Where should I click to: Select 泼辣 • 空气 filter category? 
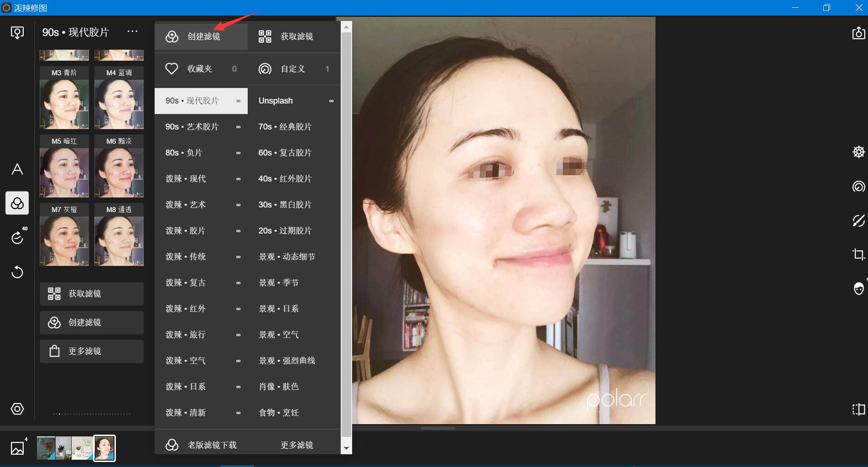[x=201, y=361]
